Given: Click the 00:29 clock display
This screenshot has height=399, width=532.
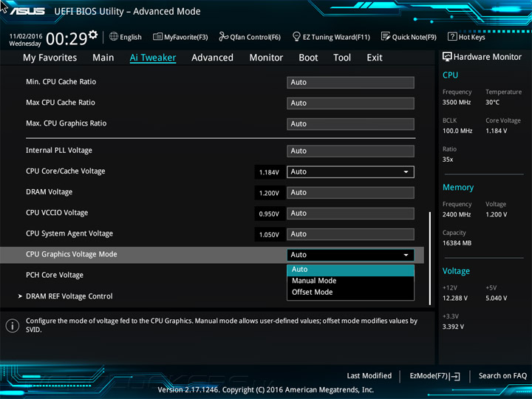Looking at the screenshot, I should [66, 38].
